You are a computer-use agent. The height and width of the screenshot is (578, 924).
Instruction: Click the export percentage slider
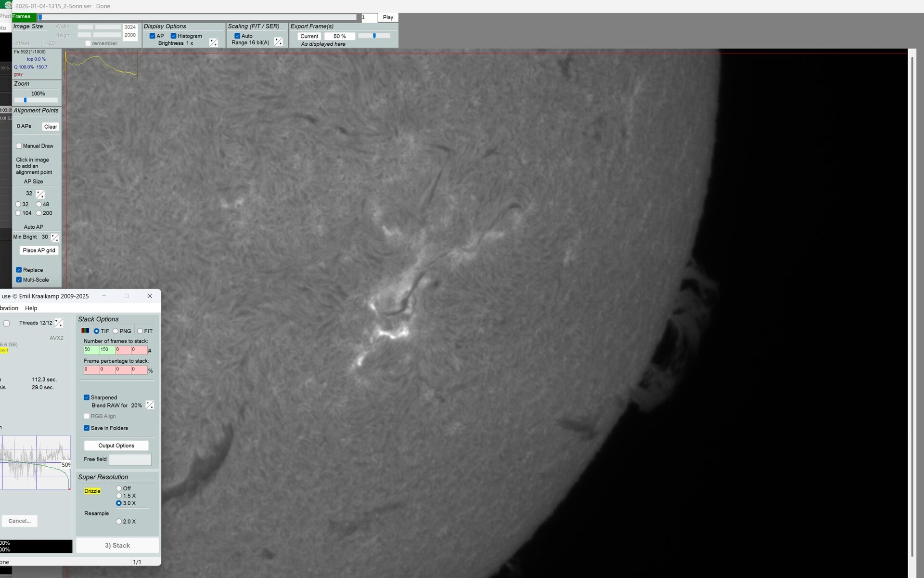[x=374, y=36]
